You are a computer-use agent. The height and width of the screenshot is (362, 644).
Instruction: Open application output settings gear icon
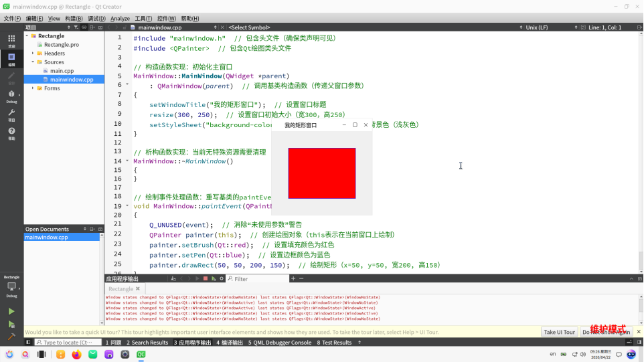pyautogui.click(x=222, y=278)
